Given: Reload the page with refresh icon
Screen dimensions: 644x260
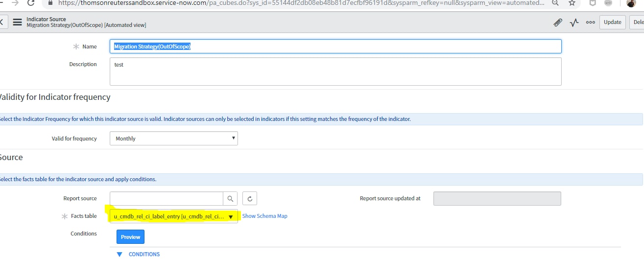Looking at the screenshot, I should point(31,2).
